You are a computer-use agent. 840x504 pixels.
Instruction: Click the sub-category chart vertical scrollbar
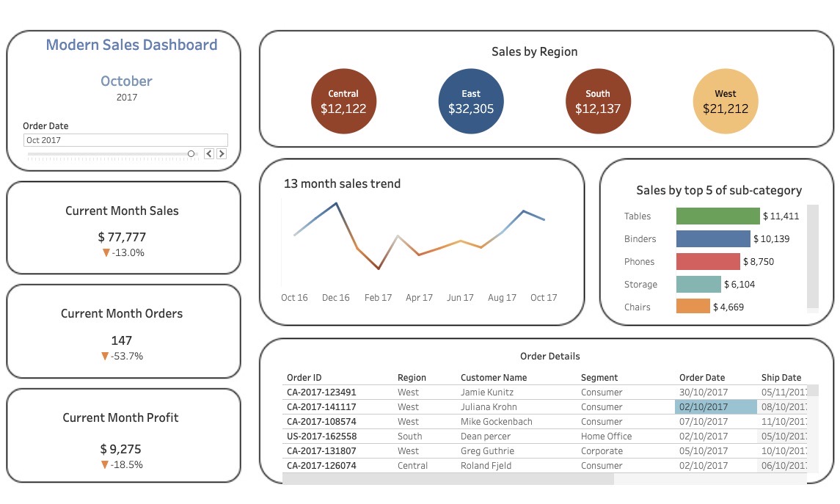click(813, 257)
